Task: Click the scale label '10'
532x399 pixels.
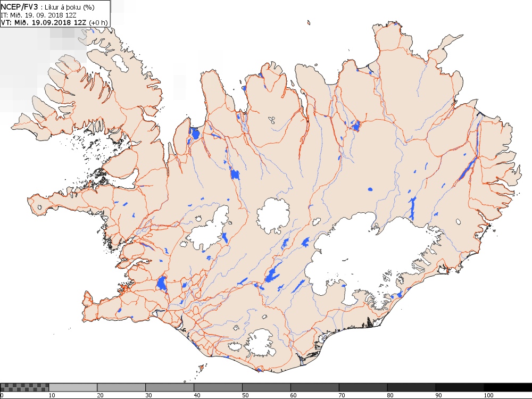Action: click(x=52, y=395)
